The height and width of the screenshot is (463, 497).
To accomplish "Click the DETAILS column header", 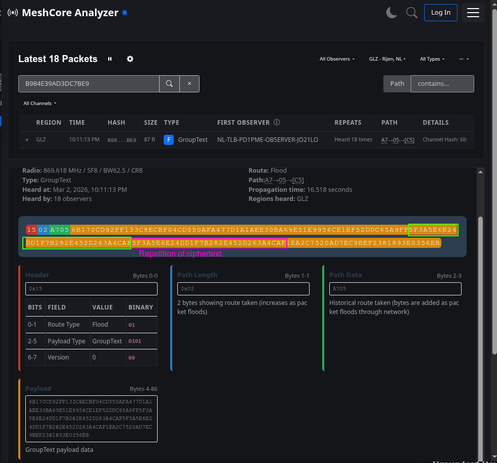I will [435, 123].
